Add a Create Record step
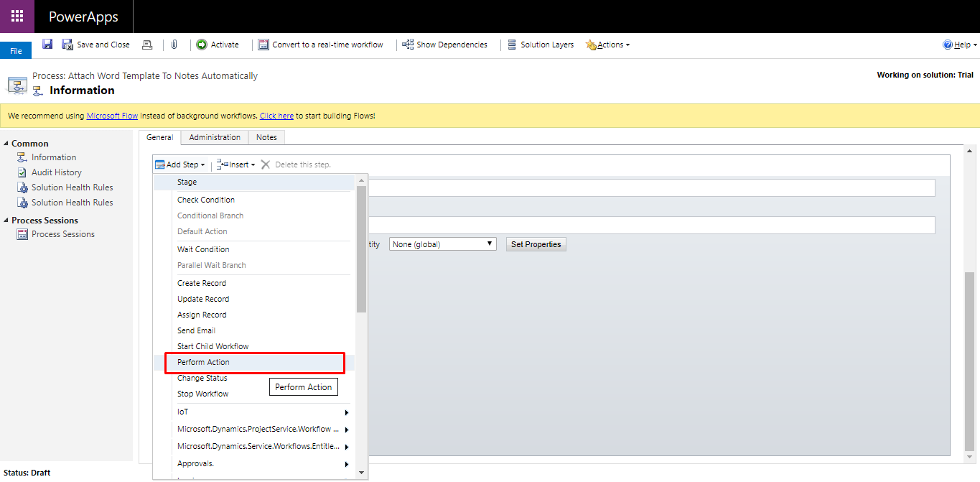This screenshot has height=482, width=980. [254, 283]
